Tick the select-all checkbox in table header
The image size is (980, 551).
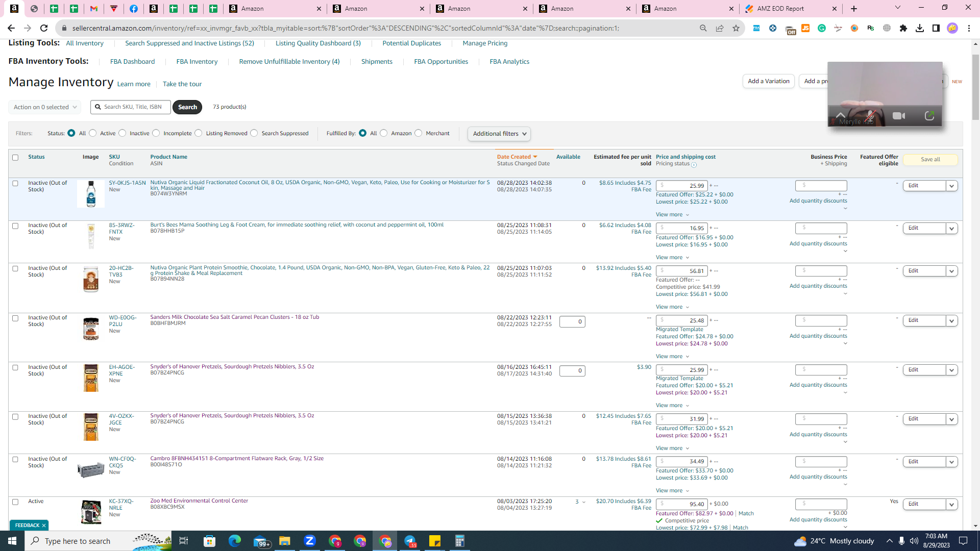click(15, 158)
